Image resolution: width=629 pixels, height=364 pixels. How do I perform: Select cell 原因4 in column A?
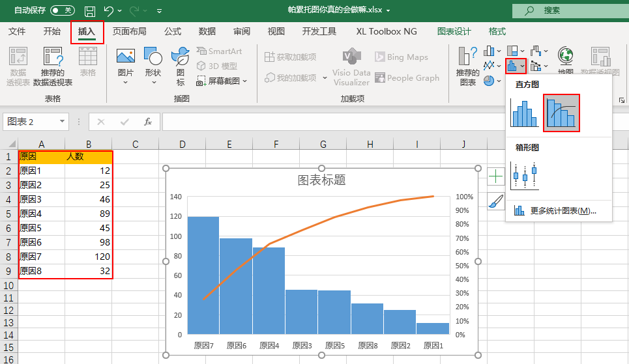click(41, 214)
